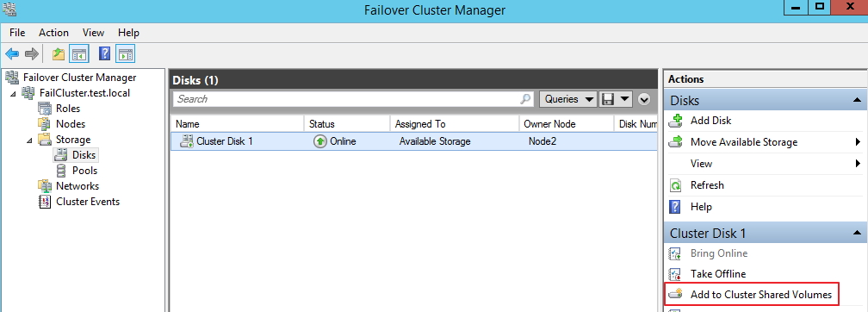Click the save query floppy disk icon
Image resolution: width=868 pixels, height=312 pixels.
tap(608, 99)
